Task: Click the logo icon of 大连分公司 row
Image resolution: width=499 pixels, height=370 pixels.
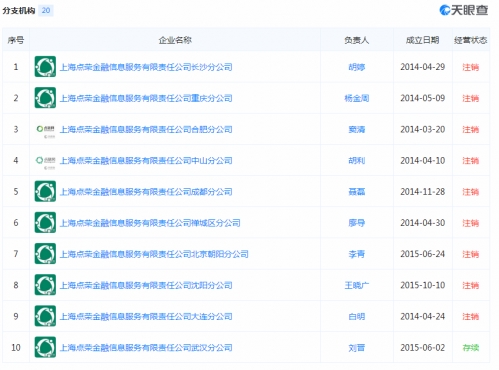Action: [x=45, y=316]
